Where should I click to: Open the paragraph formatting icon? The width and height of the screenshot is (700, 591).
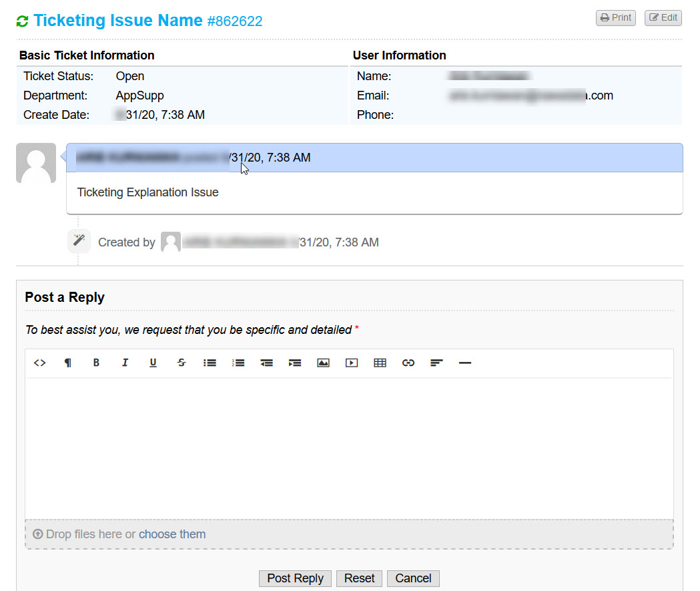[67, 363]
